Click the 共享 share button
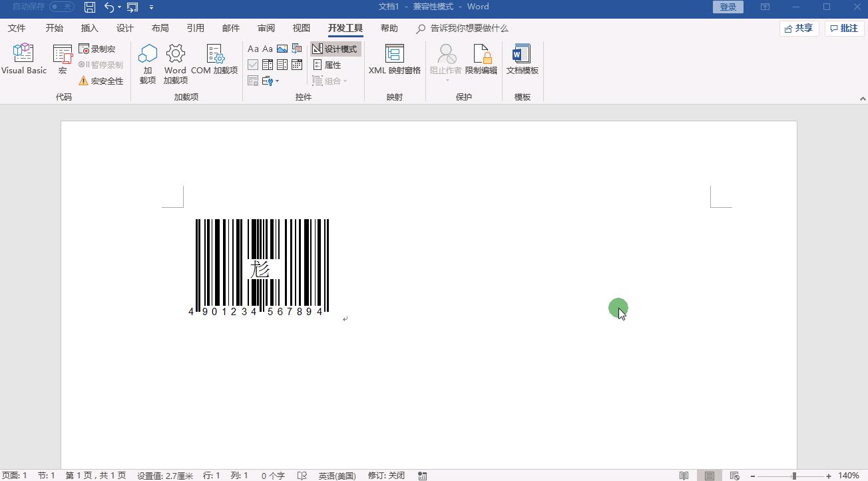The height and width of the screenshot is (481, 868). click(x=798, y=28)
